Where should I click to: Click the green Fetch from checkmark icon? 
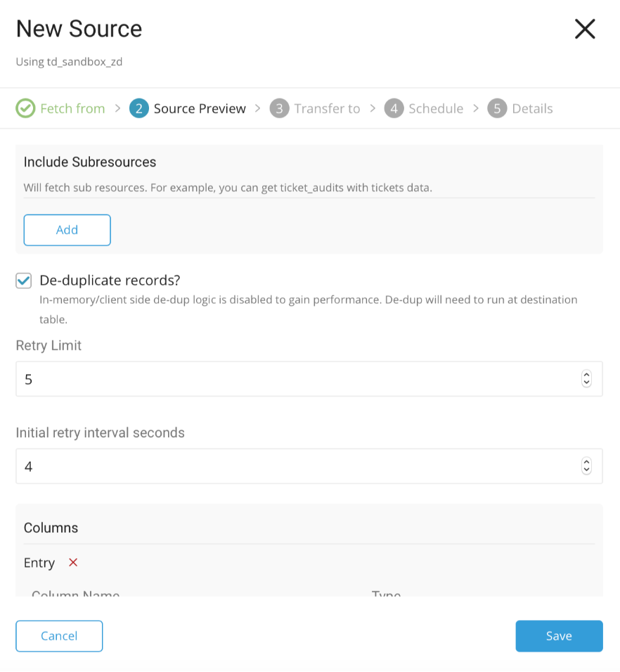tap(25, 108)
